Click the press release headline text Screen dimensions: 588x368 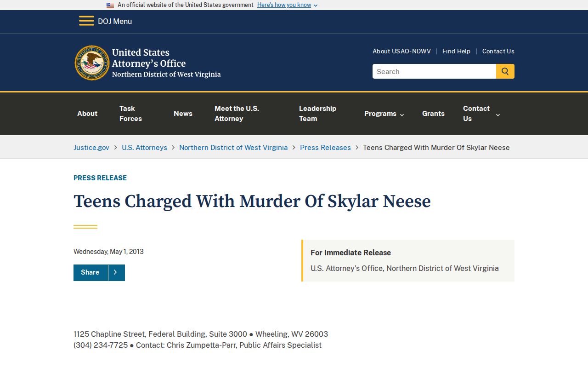tap(252, 201)
